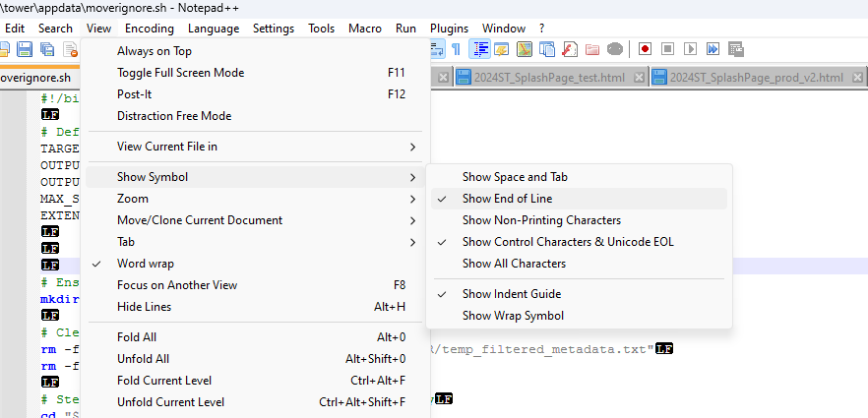Close the 2024ST_SplashPage_test.html tab
Image resolution: width=868 pixels, height=418 pixels.
(639, 78)
